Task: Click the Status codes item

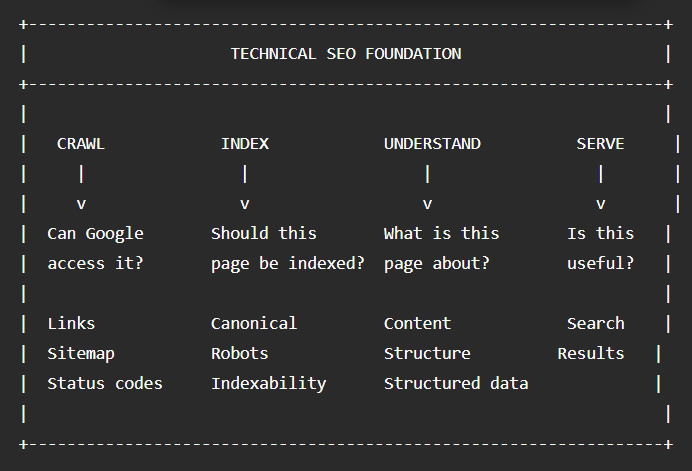Action: coord(105,384)
